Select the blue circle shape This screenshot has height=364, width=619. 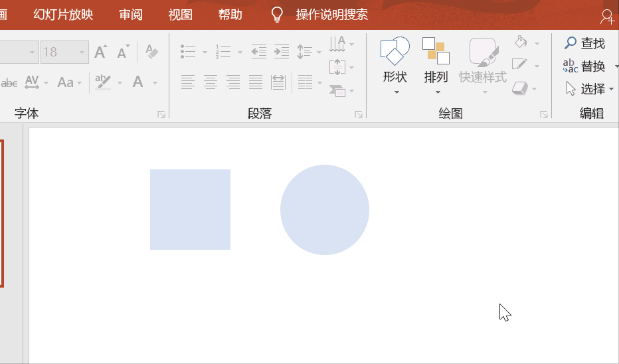pos(325,210)
